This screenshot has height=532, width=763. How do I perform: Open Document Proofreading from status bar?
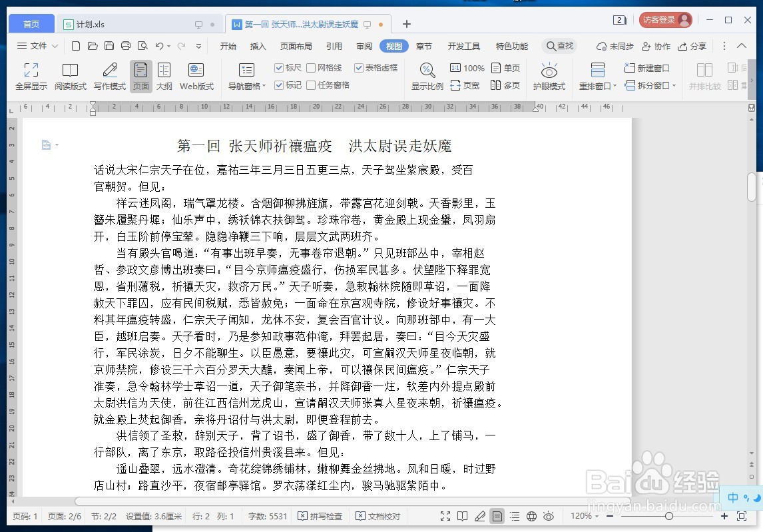tap(378, 516)
